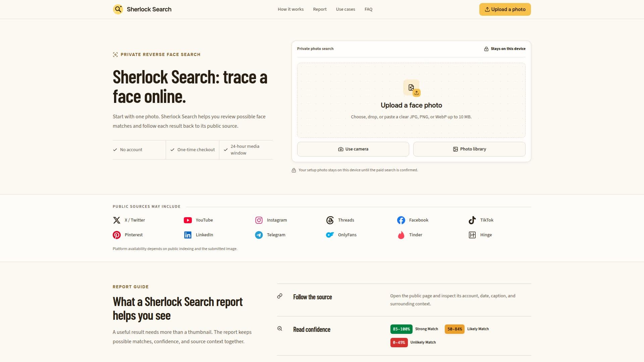Click the Follow the source heading
This screenshot has width=644, height=362.
312,297
